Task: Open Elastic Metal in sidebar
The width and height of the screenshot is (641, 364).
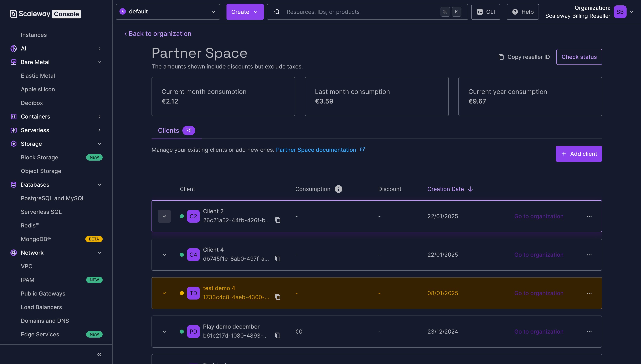Action: (x=38, y=76)
